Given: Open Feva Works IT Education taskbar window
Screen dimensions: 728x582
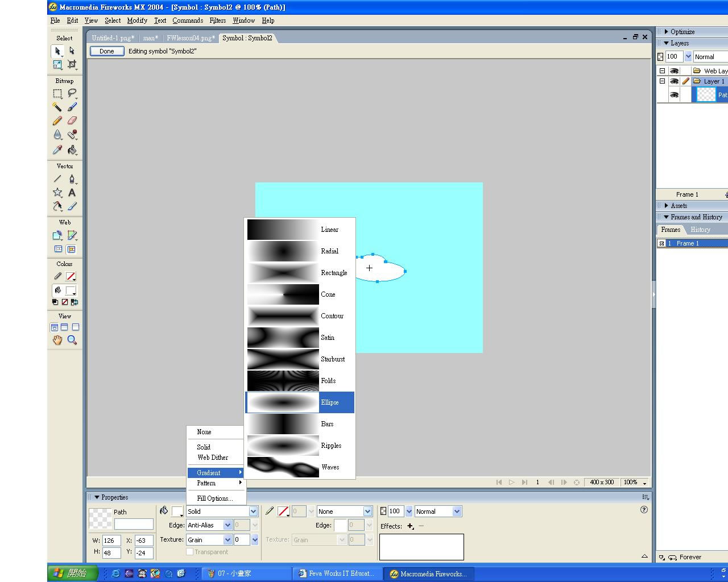Looking at the screenshot, I should [337, 574].
